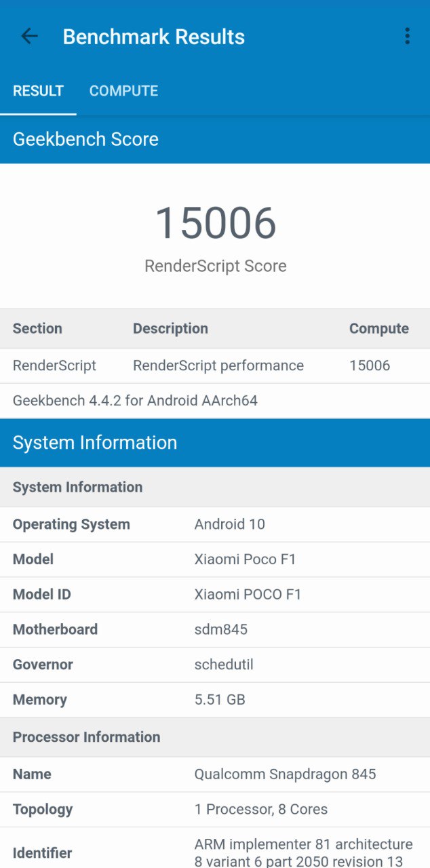Tap the Geekbench 4.4.2 version line
This screenshot has width=430, height=868.
click(x=135, y=400)
